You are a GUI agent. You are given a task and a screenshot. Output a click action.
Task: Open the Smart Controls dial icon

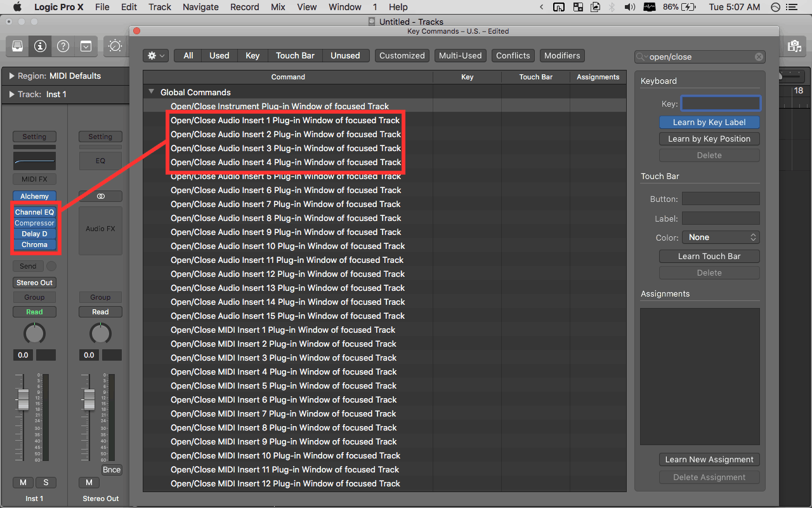[115, 46]
